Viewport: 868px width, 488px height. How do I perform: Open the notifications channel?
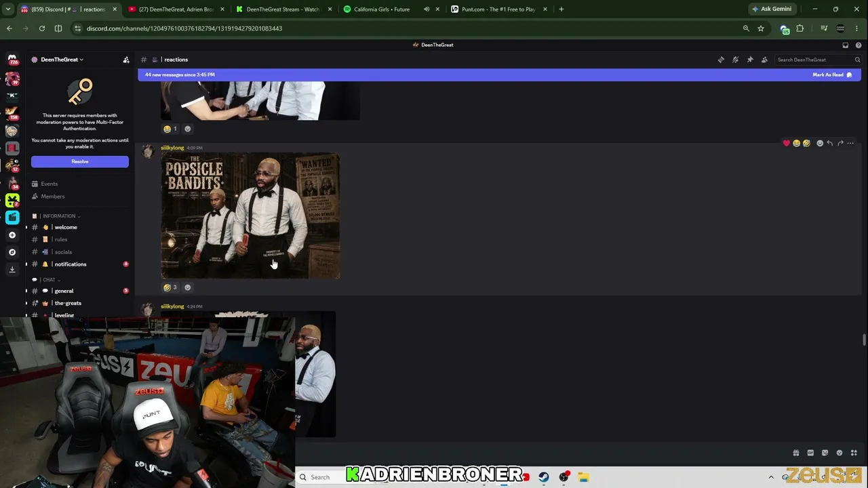[71, 264]
